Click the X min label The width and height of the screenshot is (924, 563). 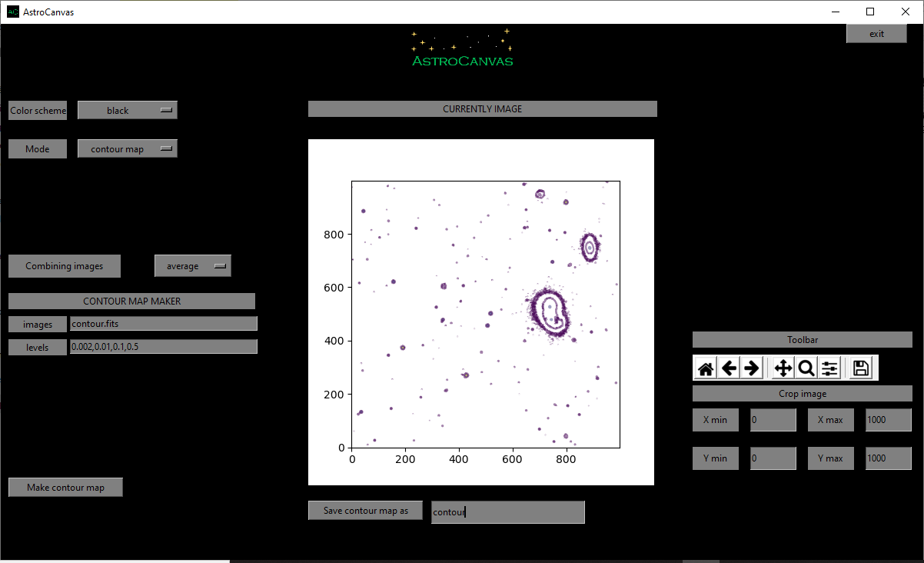[x=716, y=420]
